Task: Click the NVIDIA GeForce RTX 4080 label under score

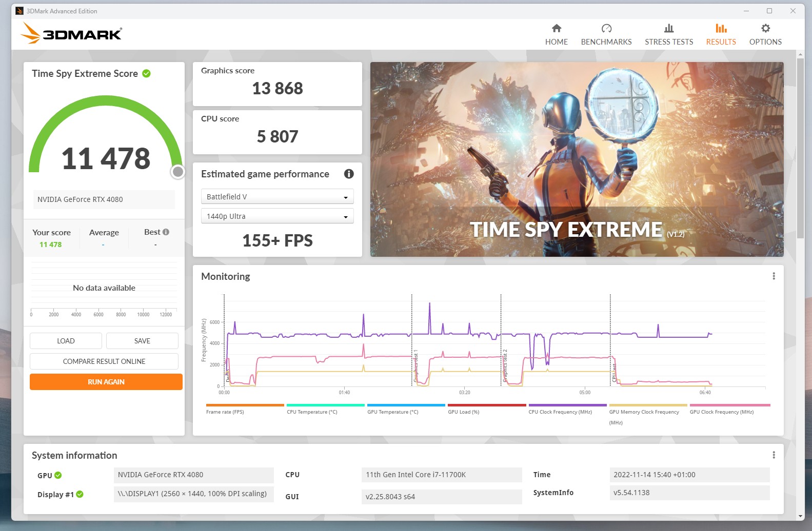Action: click(x=104, y=199)
